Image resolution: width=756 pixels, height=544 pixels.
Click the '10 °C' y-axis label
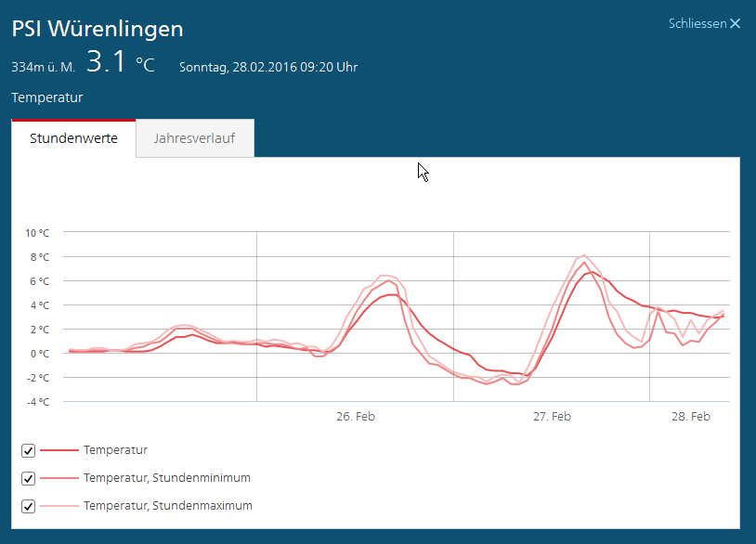pyautogui.click(x=37, y=233)
